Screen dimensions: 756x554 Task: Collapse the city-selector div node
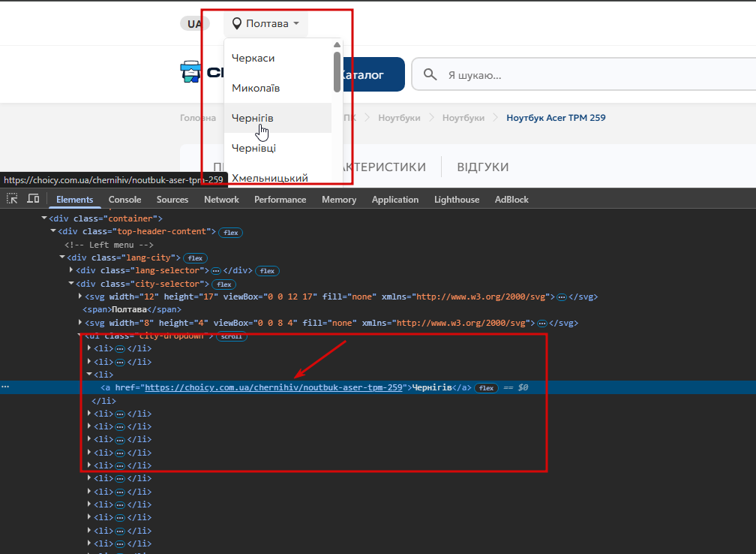71,283
